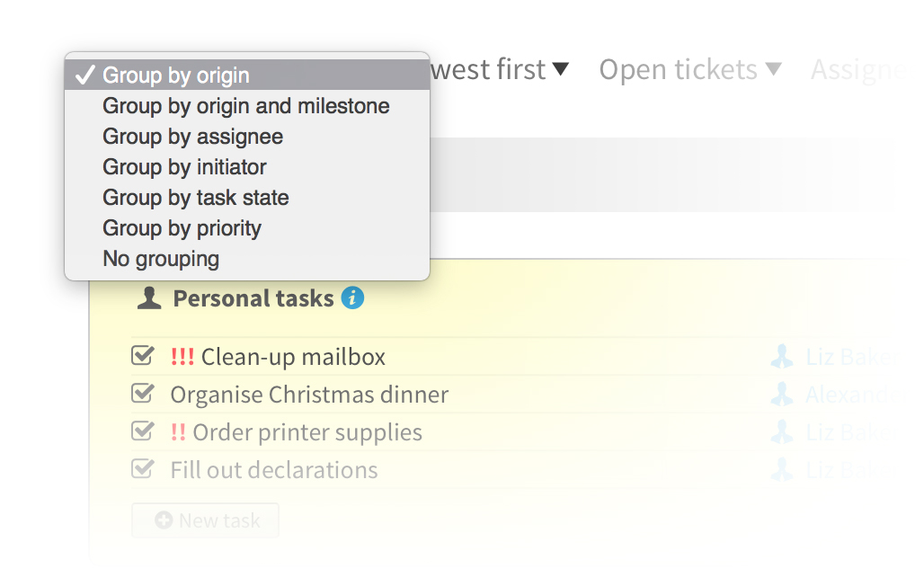The height and width of the screenshot is (586, 924).
Task: Click assignee icon next to Clean-up mailbox
Action: [782, 358]
